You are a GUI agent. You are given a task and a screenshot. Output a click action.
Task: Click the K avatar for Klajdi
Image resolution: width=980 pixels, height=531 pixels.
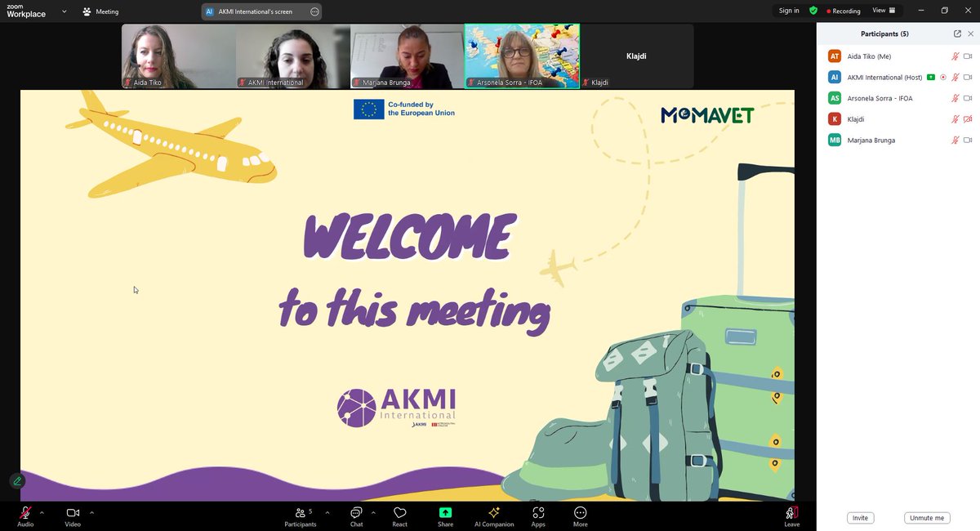tap(834, 119)
